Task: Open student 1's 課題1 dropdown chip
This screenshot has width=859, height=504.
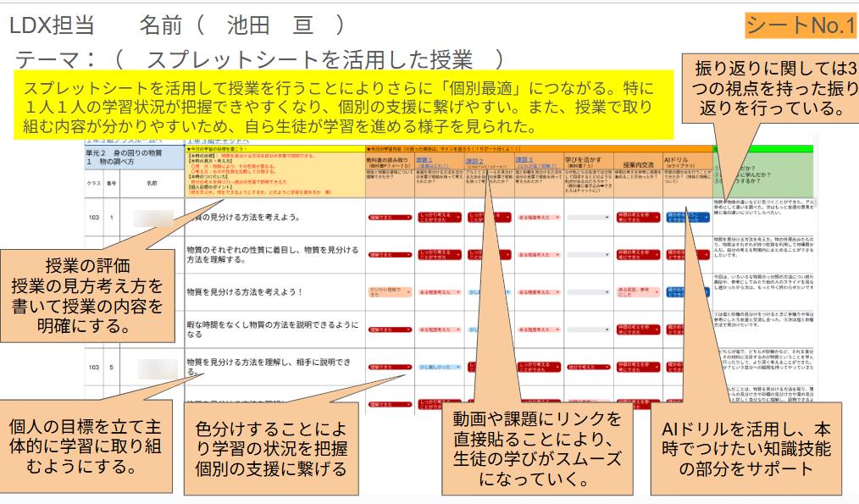Action: [x=438, y=219]
